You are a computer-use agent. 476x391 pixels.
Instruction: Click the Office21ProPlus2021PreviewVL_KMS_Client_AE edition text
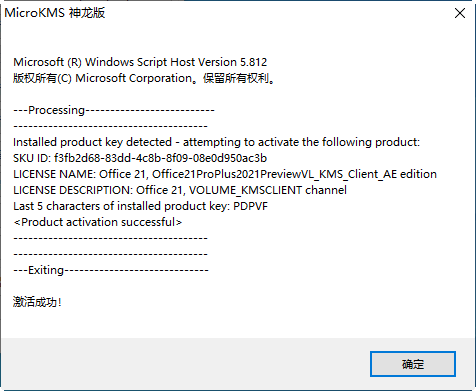294,174
